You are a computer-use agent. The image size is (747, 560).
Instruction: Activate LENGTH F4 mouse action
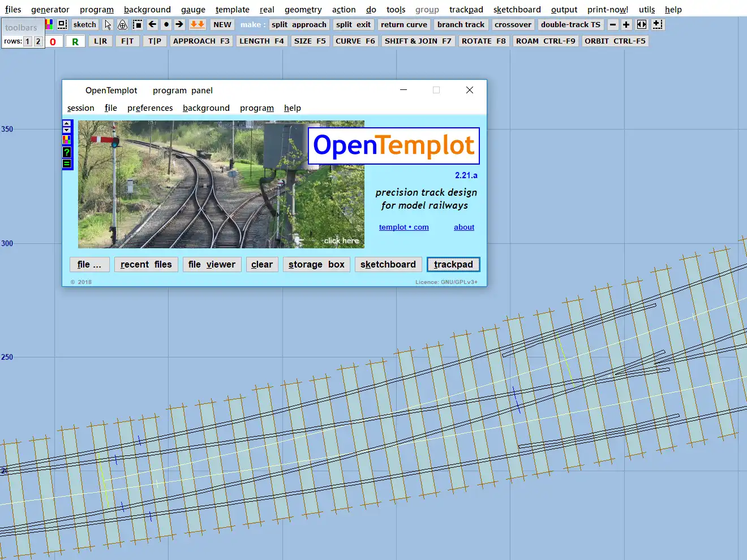coord(261,41)
